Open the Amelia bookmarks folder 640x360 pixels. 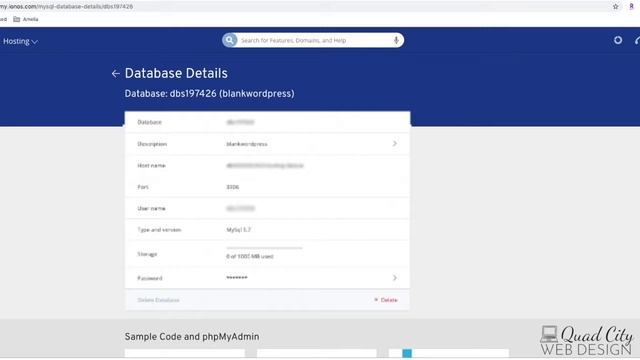[x=26, y=19]
